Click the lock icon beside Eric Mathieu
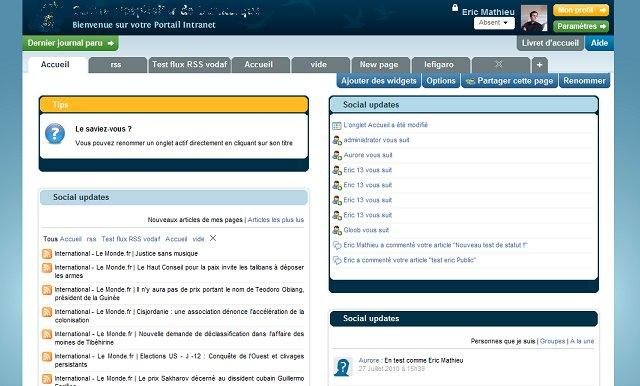The width and height of the screenshot is (640, 386). [455, 8]
